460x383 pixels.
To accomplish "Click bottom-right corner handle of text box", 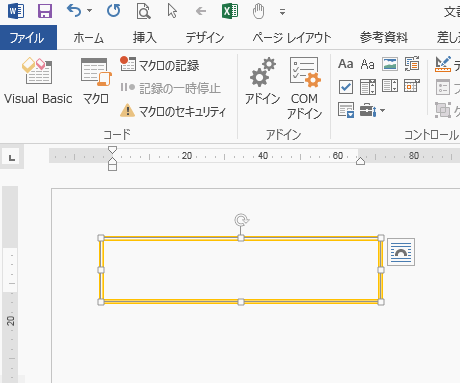I will 381,302.
